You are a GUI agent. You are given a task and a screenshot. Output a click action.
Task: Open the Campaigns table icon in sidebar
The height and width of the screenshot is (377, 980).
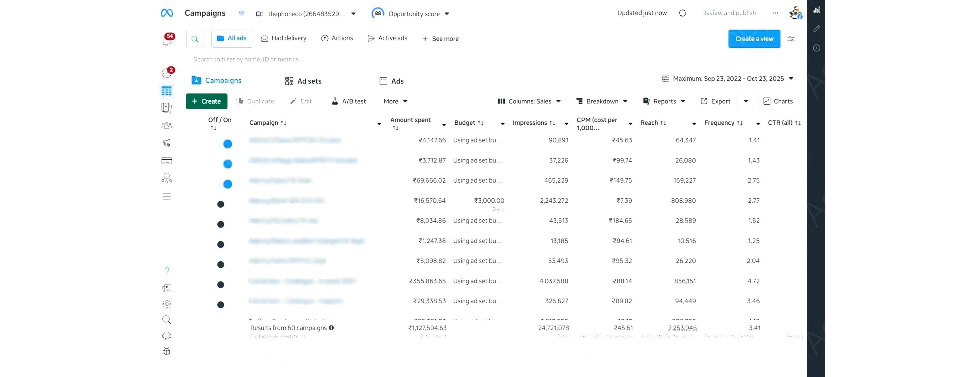(x=167, y=91)
